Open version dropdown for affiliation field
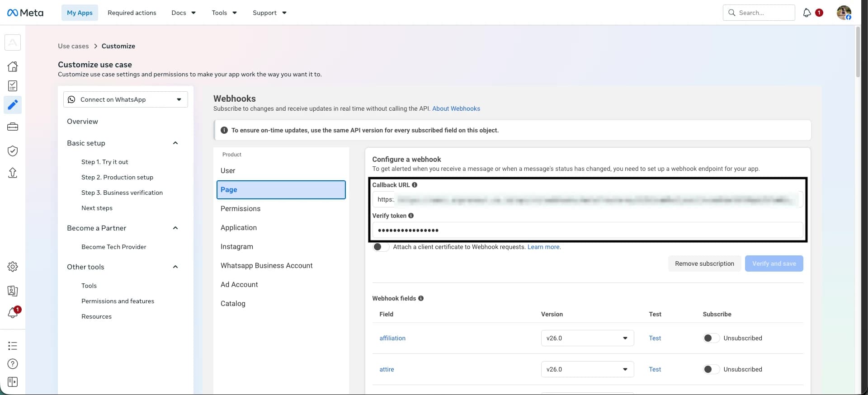 (587, 338)
